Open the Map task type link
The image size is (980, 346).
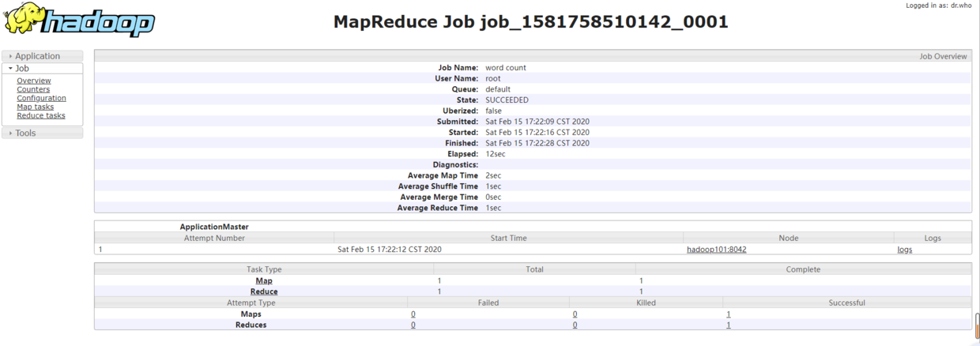tap(264, 280)
